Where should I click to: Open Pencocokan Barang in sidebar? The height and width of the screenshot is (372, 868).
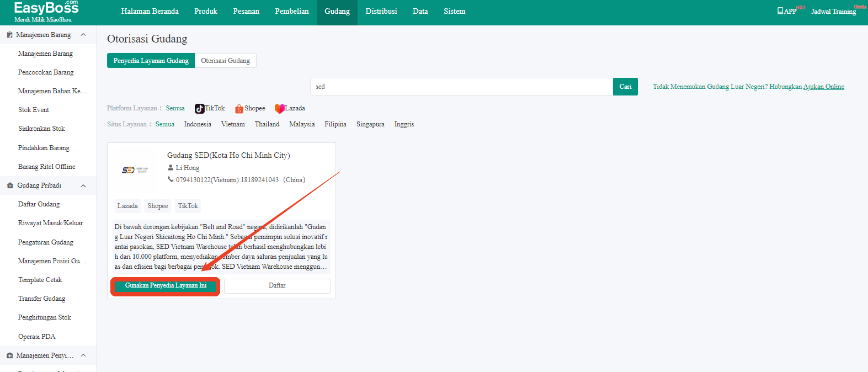click(46, 72)
